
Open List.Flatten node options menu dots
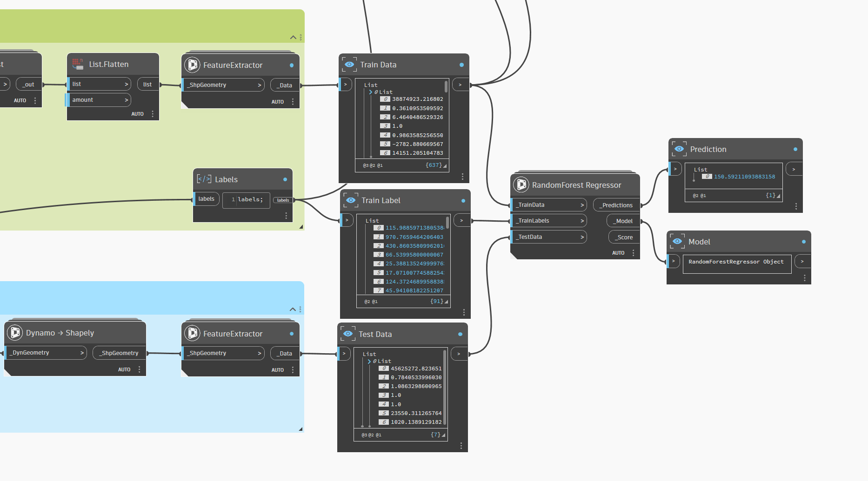pos(153,114)
